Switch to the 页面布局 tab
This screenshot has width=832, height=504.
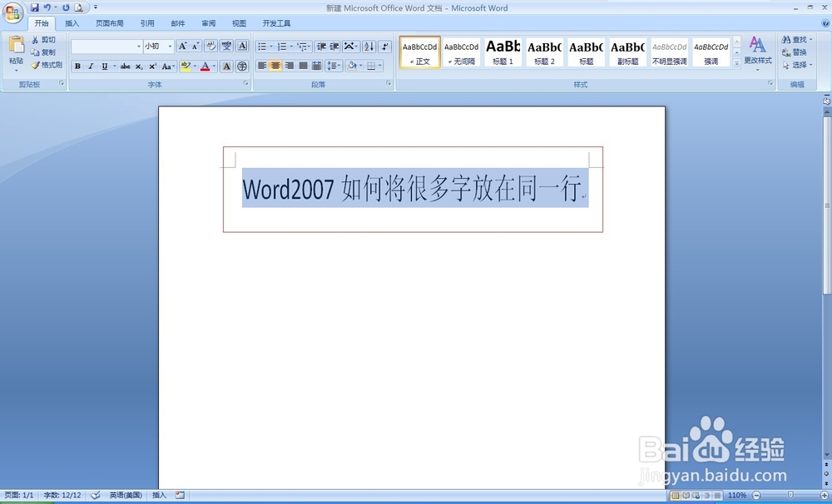(109, 23)
